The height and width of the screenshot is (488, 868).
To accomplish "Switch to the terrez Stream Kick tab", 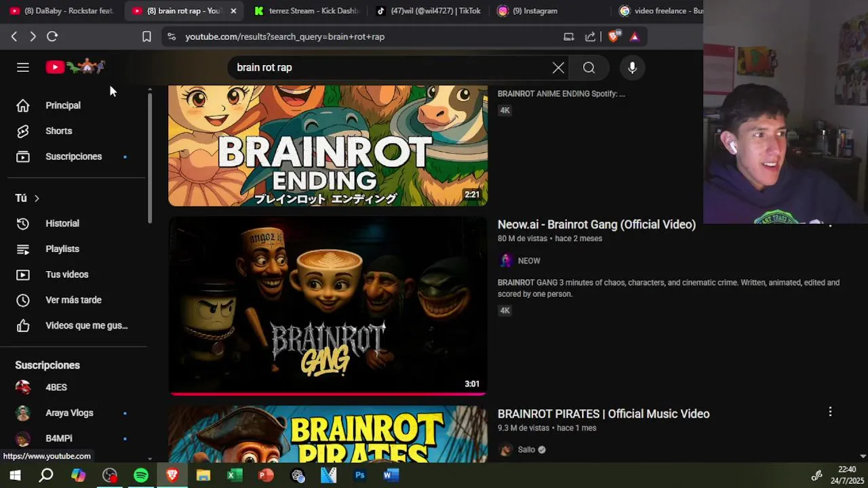I will coord(306,11).
